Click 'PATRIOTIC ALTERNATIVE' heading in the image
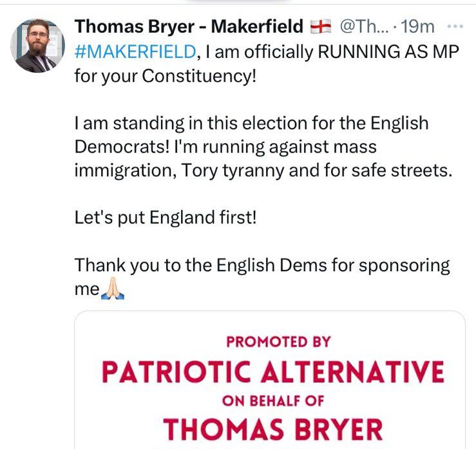The image size is (476, 449). 273,372
